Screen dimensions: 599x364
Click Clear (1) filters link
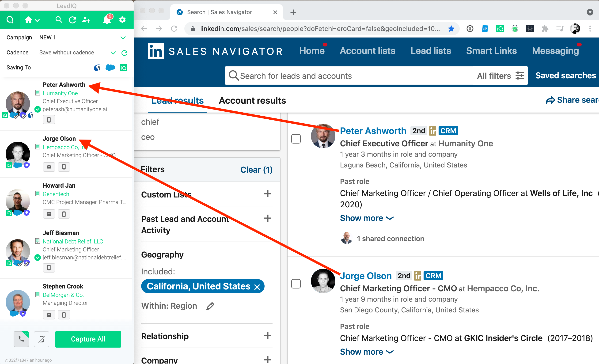[x=256, y=170]
